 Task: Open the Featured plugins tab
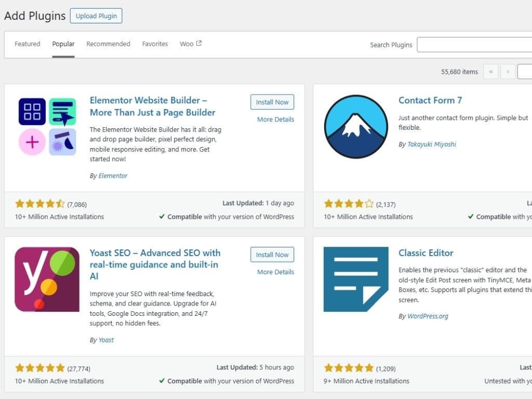[27, 44]
